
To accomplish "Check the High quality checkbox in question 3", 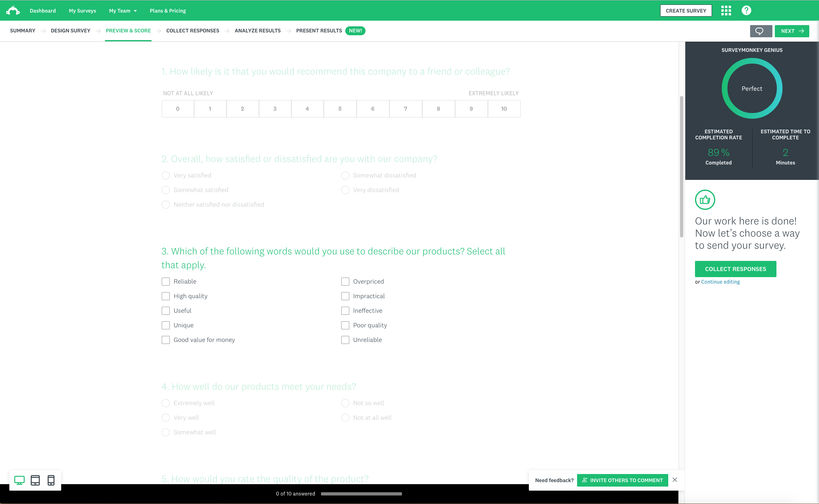I will tap(166, 296).
